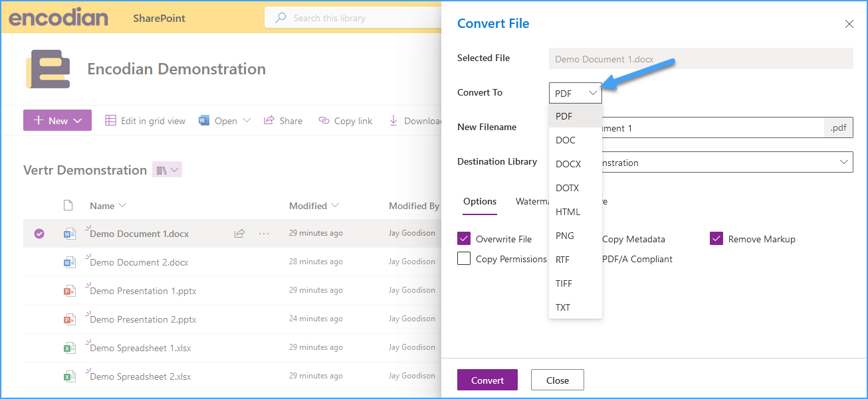Image resolution: width=868 pixels, height=399 pixels.
Task: Close the Convert File panel with the X
Action: click(x=849, y=24)
